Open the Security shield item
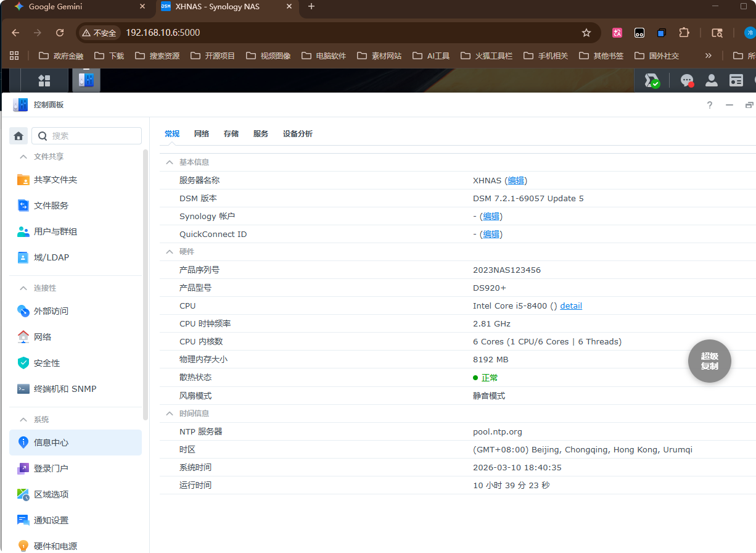Image resolution: width=756 pixels, height=553 pixels. click(x=47, y=363)
